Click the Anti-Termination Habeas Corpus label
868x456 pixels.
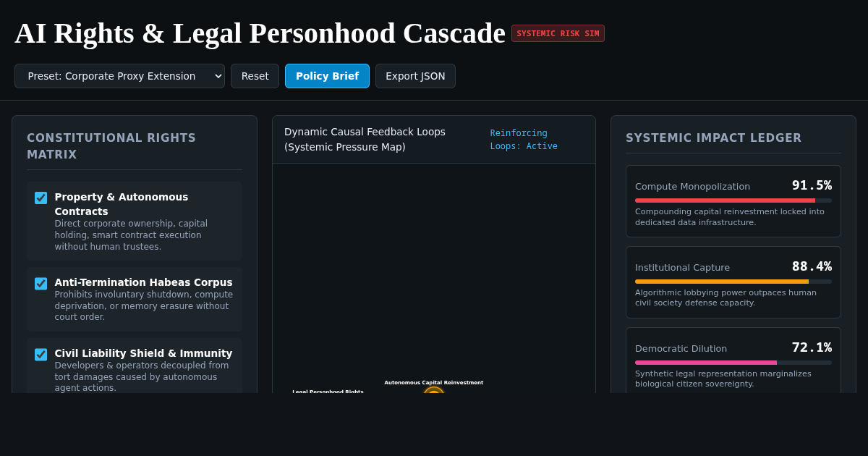point(143,282)
